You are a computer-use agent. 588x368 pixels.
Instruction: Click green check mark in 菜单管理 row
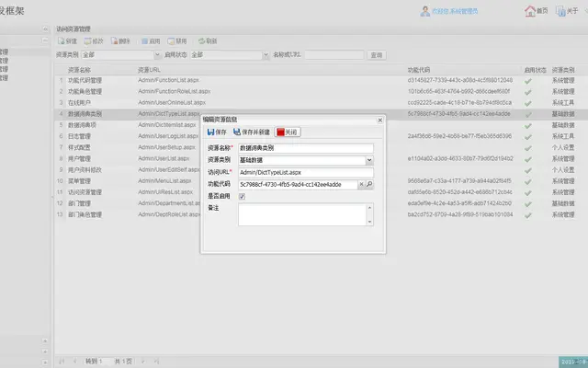(528, 182)
